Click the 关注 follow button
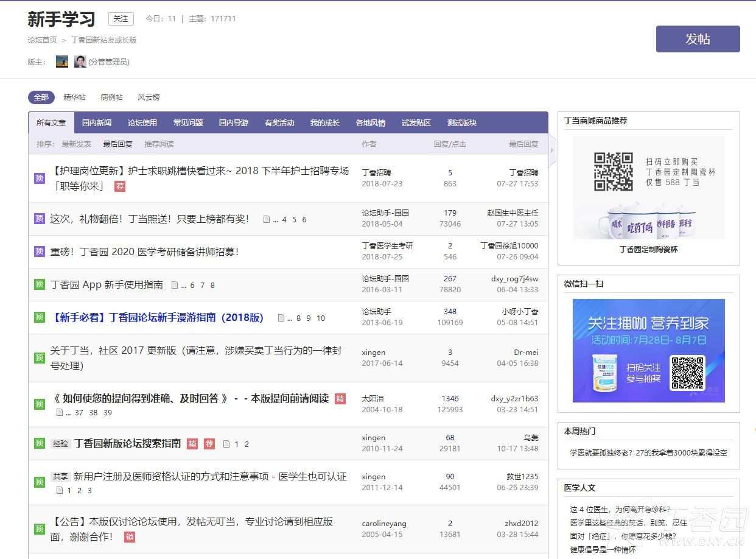The image size is (756, 559). pos(121,19)
